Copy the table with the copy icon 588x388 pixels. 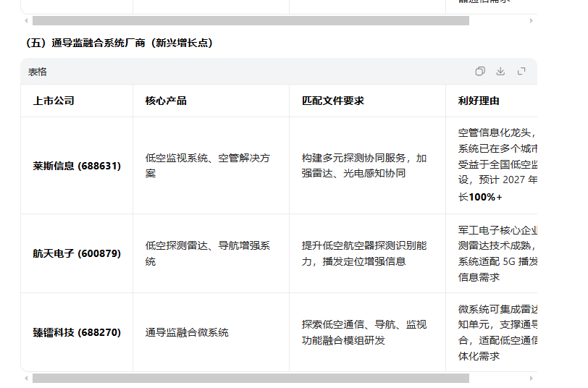tap(480, 71)
